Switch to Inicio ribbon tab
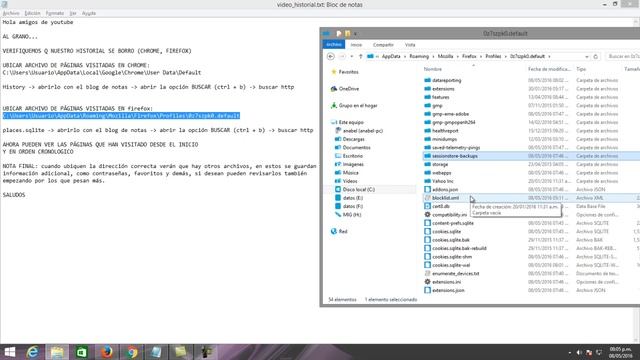 (356, 44)
